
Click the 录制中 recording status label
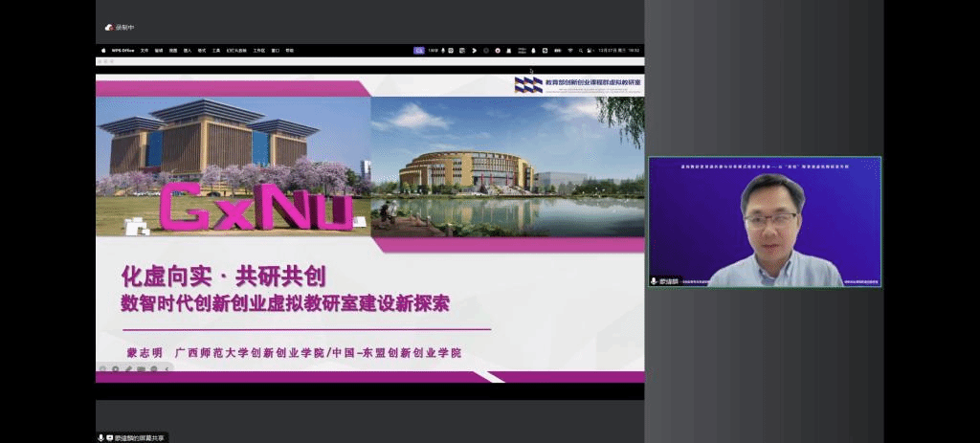point(126,27)
